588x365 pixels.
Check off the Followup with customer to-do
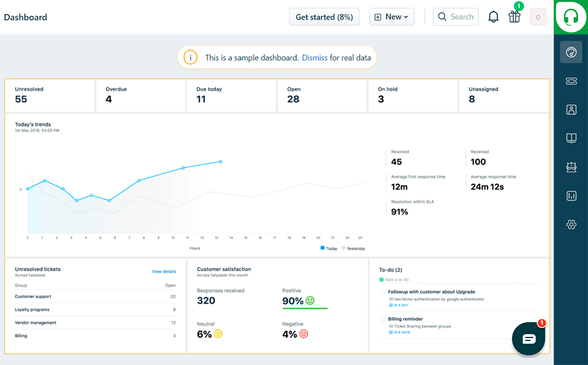[x=383, y=292]
